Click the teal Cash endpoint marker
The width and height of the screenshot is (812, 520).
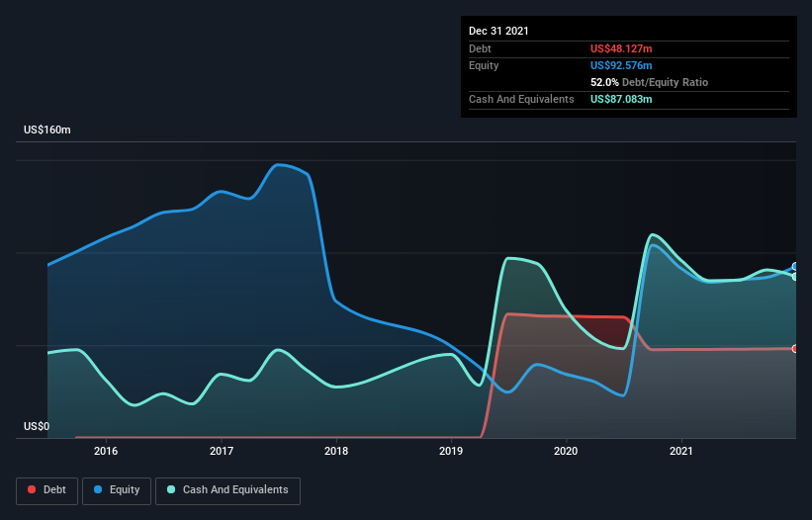coord(795,277)
